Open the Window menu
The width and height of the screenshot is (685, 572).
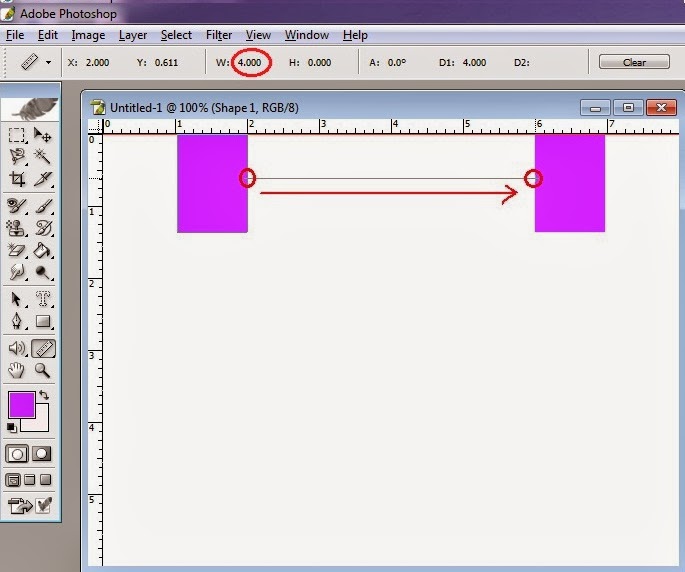point(307,35)
